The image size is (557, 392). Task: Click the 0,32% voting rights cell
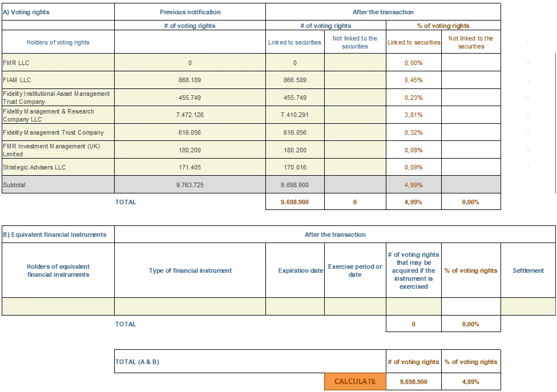tap(414, 132)
